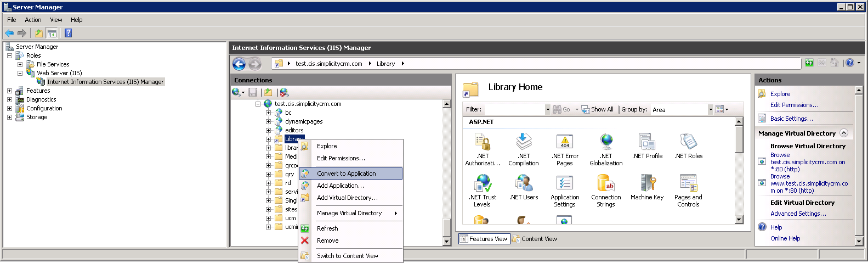Expand the Features node
Viewport: 868px width, 263px height.
(x=9, y=91)
